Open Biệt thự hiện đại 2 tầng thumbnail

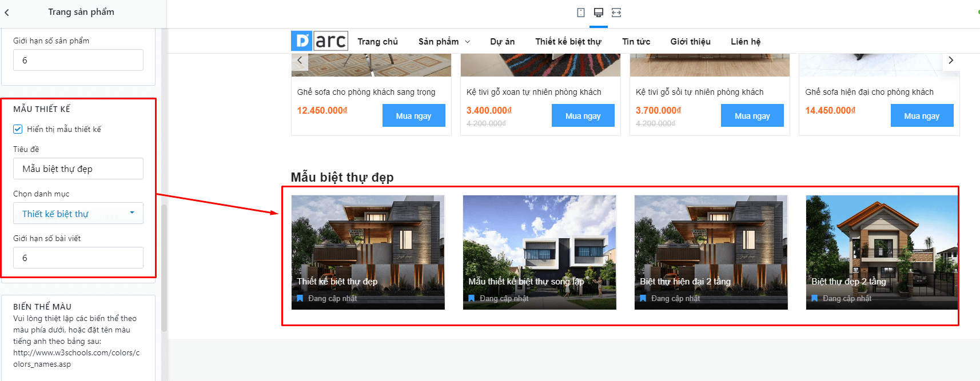pyautogui.click(x=711, y=252)
